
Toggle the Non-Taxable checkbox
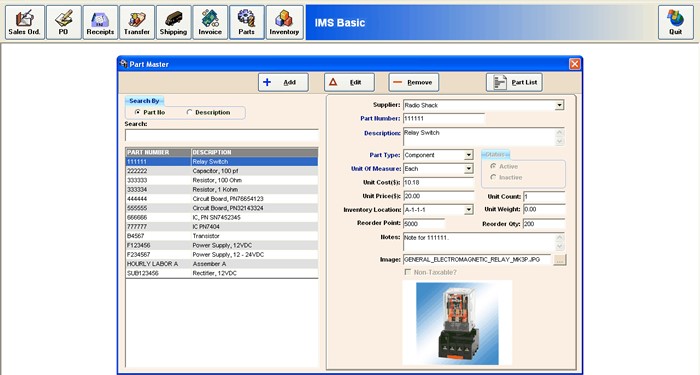point(407,272)
